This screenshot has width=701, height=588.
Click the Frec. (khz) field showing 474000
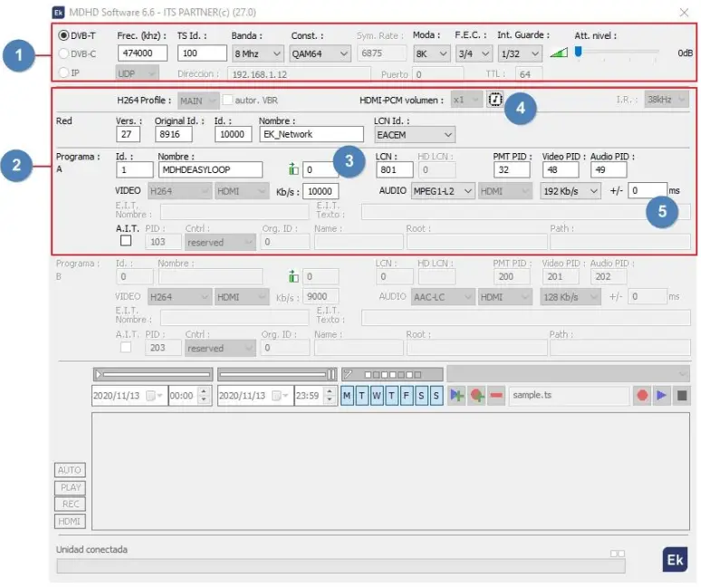coord(141,53)
